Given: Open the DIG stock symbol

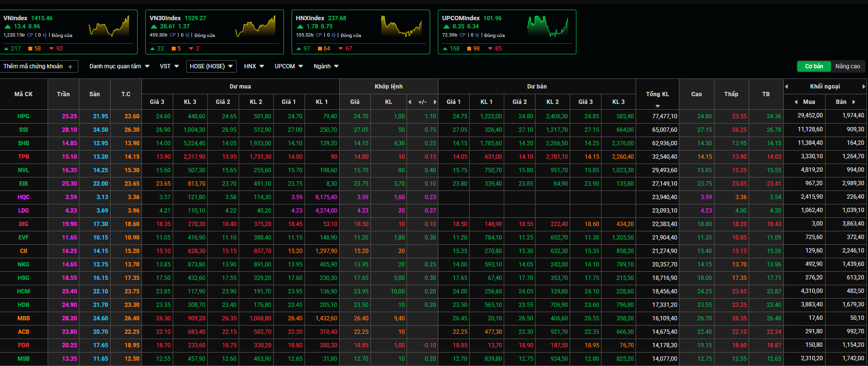Looking at the screenshot, I should pyautogui.click(x=24, y=224).
